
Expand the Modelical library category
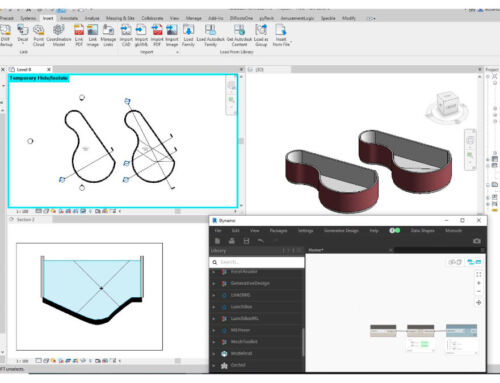click(214, 353)
